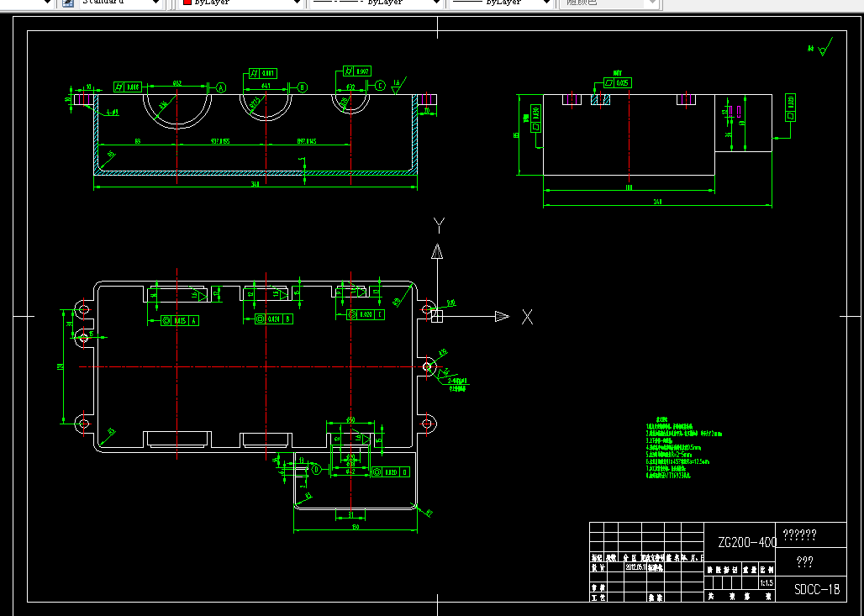The image size is (864, 616).
Task: Click the Y axis label
Action: pos(439,224)
